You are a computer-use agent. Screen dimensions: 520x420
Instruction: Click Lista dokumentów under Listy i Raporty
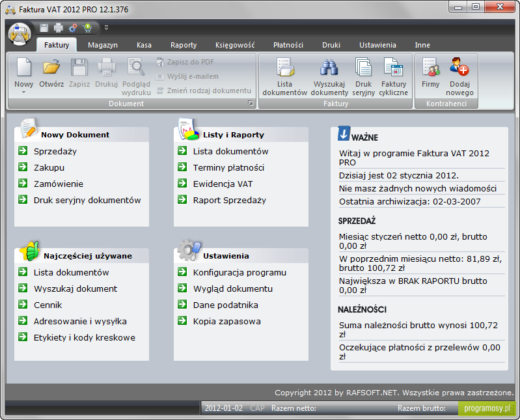pyautogui.click(x=231, y=151)
